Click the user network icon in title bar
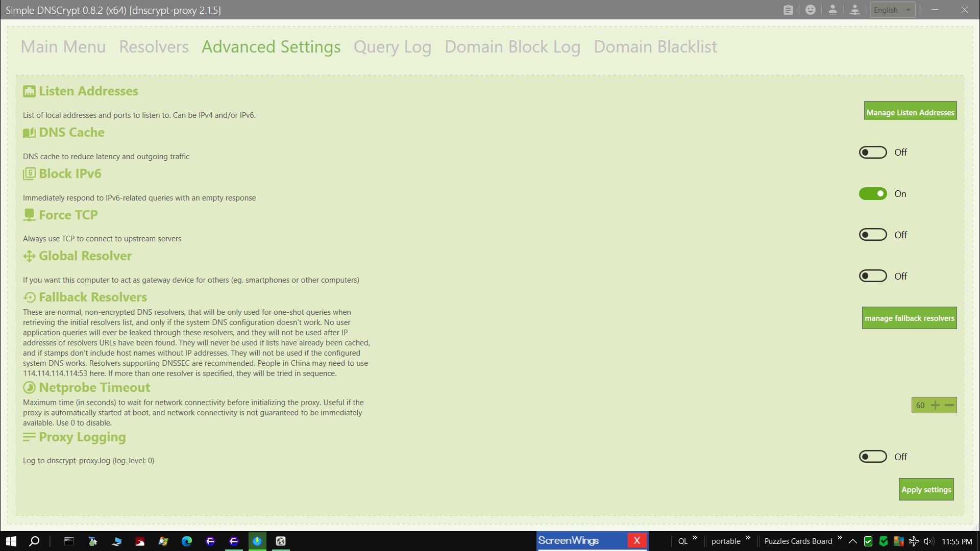The height and width of the screenshot is (551, 980). coord(855,10)
